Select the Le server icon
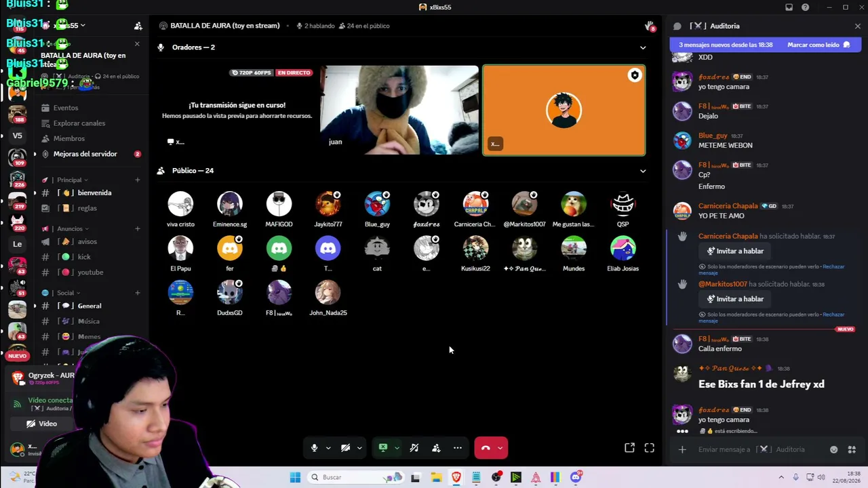The width and height of the screenshot is (868, 488). pos(17,244)
